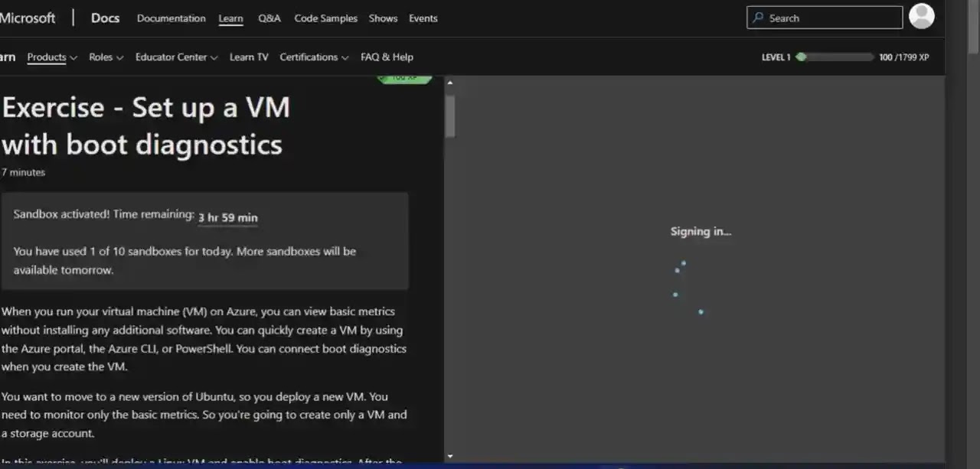The width and height of the screenshot is (980, 469).
Task: Open the Learn TV link
Action: coord(249,57)
